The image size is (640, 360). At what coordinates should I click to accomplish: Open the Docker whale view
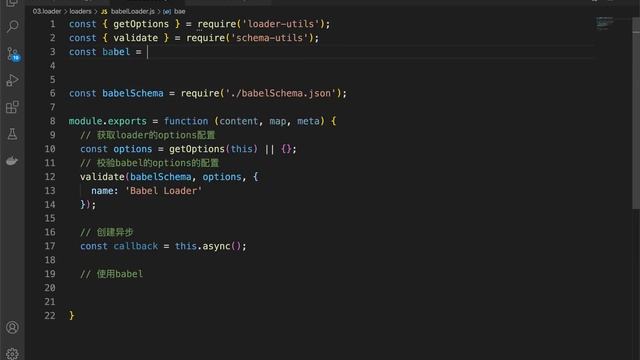12,161
